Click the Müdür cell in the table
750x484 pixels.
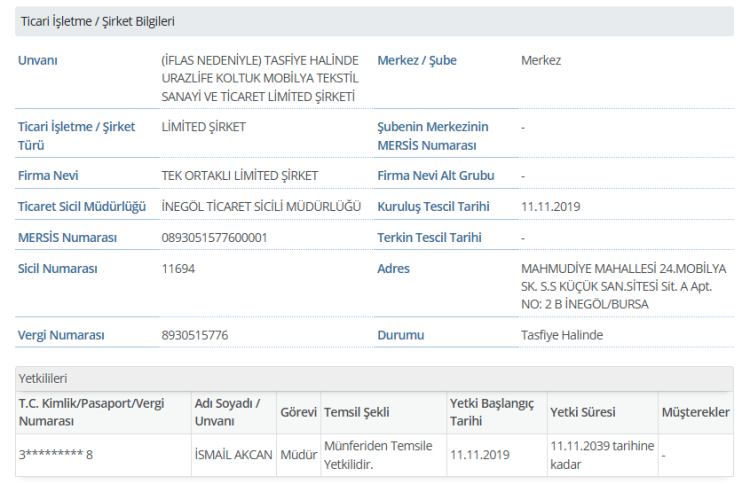pyautogui.click(x=298, y=455)
